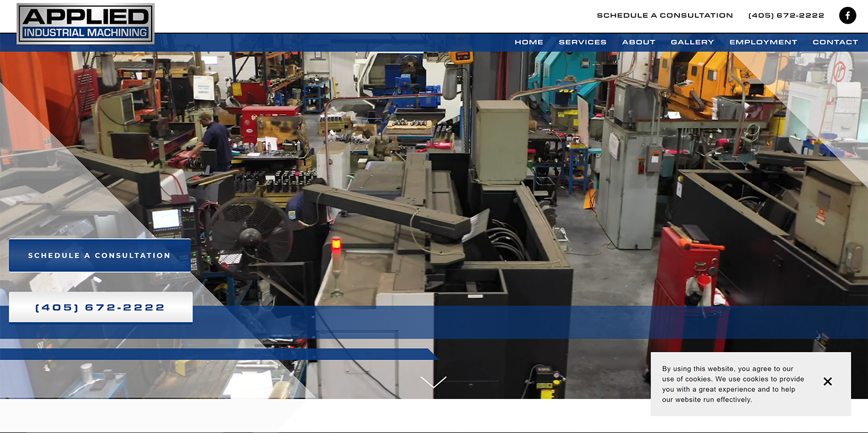868x433 pixels.
Task: Click the blue Schedule a Consultation button
Action: (100, 256)
